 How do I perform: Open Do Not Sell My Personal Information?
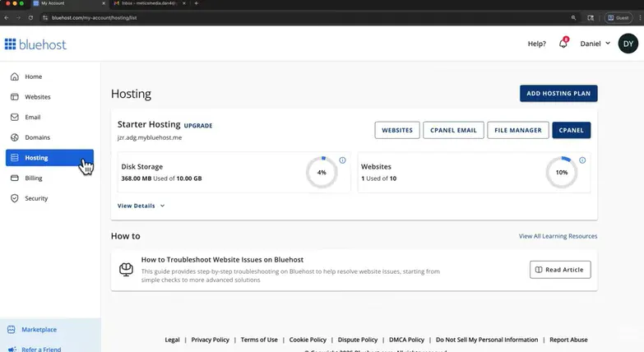coord(487,340)
